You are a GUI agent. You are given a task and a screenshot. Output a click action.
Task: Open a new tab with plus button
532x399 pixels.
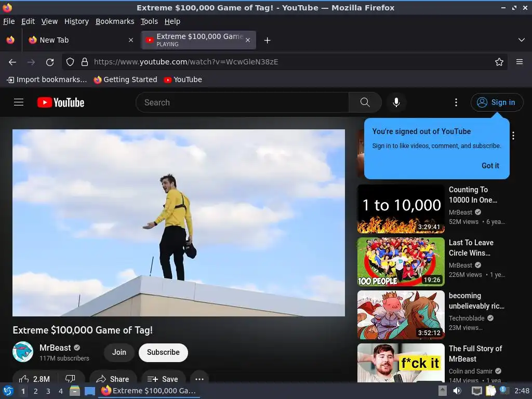click(268, 41)
